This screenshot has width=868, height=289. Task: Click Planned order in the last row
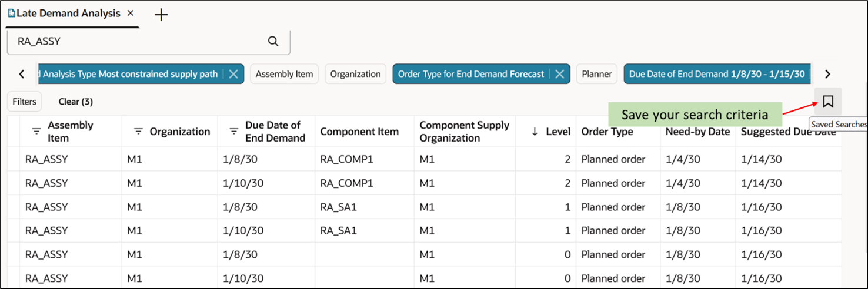(x=613, y=278)
